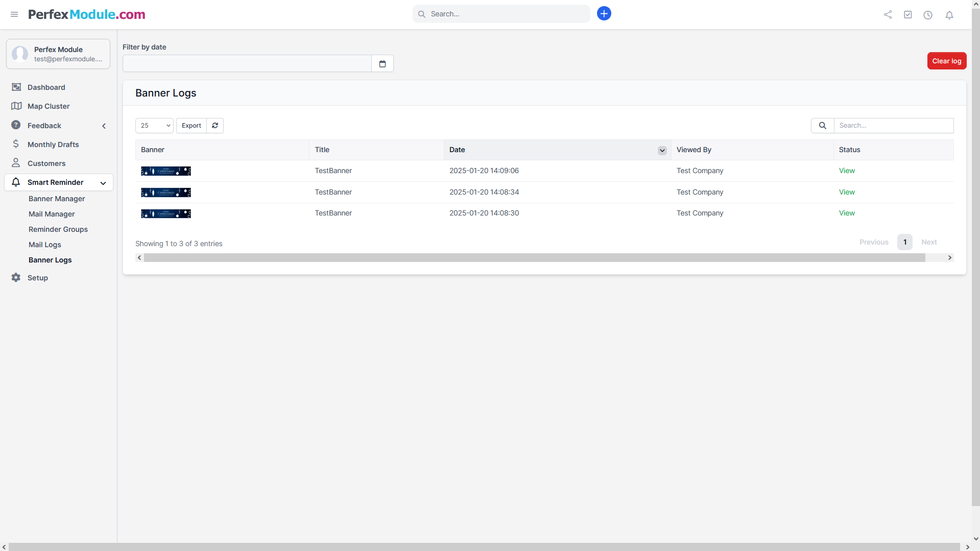
Task: Reload the Banner Logs table
Action: [215, 126]
